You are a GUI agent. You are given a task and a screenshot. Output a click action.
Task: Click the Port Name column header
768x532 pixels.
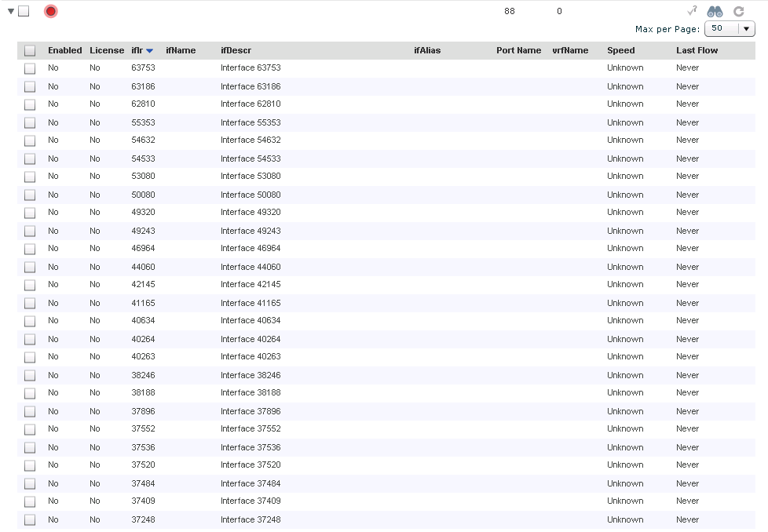coord(518,50)
